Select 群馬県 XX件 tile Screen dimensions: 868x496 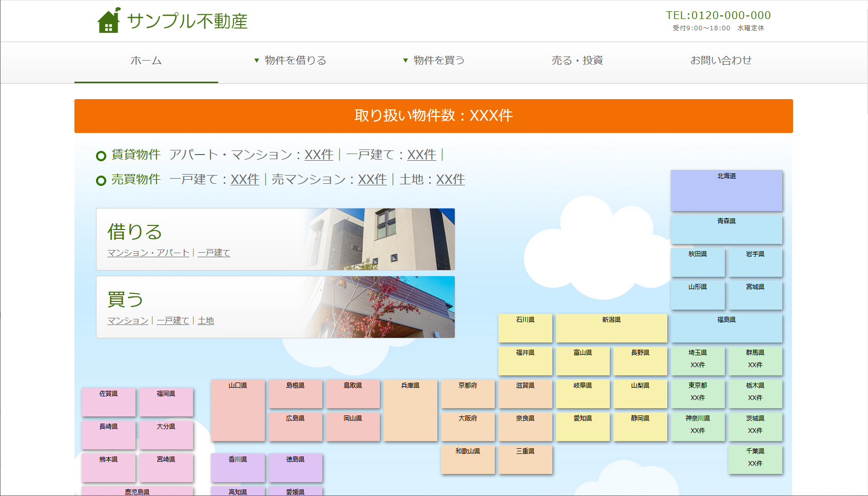[755, 361]
